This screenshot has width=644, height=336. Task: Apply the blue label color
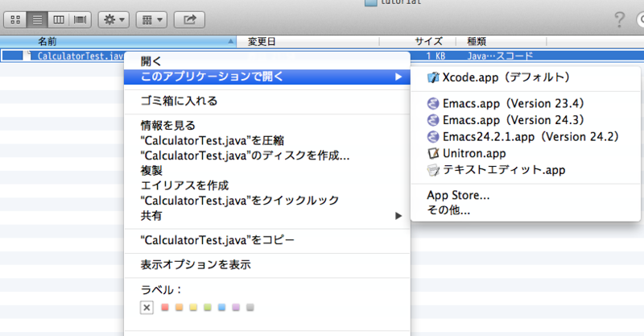coord(222,307)
